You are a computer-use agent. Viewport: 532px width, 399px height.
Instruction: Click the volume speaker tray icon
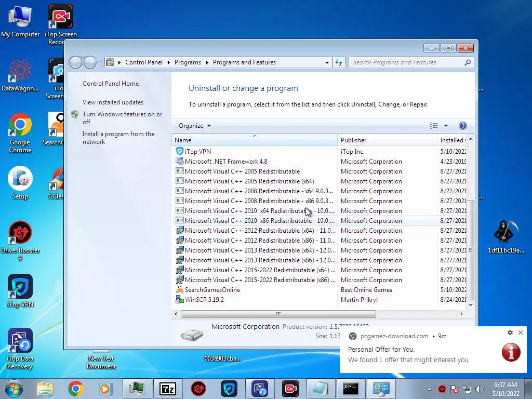[x=479, y=389]
